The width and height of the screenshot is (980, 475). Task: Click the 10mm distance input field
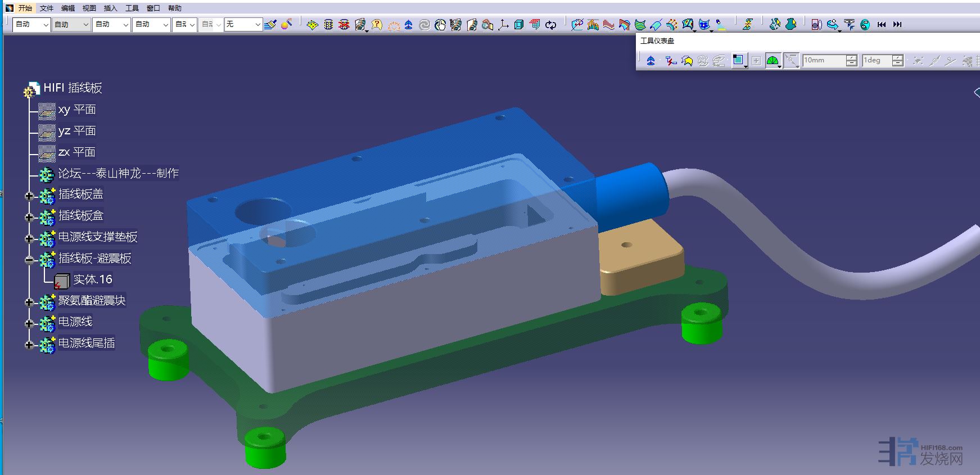(823, 61)
